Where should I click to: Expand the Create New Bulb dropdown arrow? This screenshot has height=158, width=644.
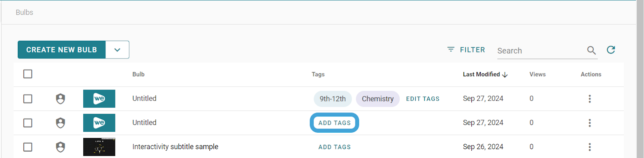click(x=117, y=50)
